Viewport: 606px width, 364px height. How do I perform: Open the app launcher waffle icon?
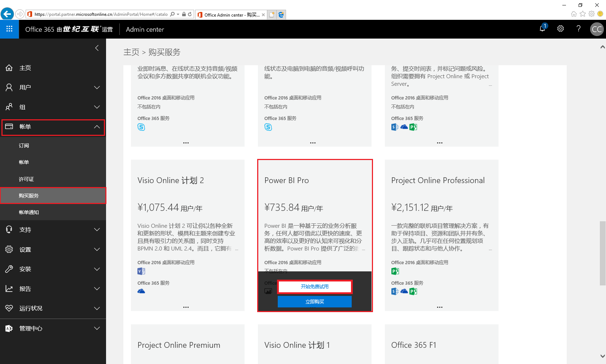(9, 29)
